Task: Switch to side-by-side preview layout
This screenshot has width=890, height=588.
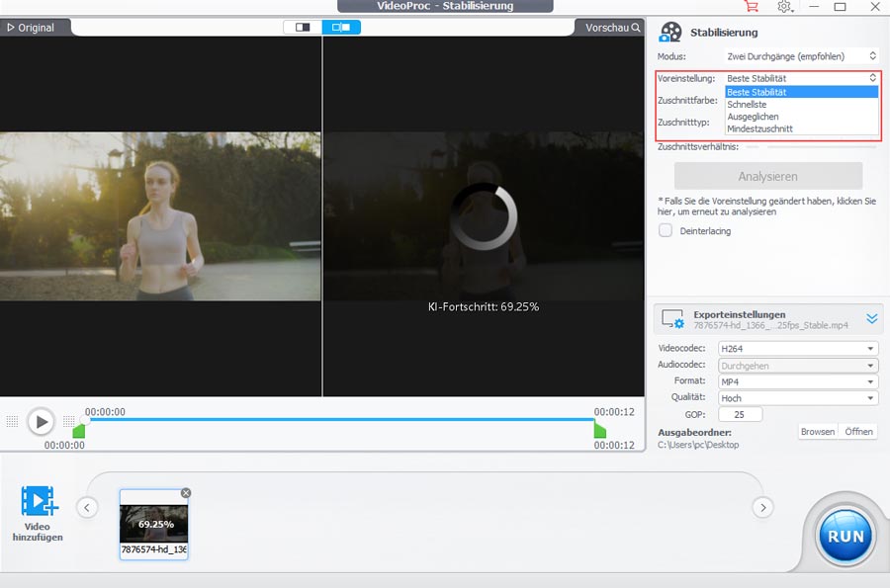Action: point(341,28)
